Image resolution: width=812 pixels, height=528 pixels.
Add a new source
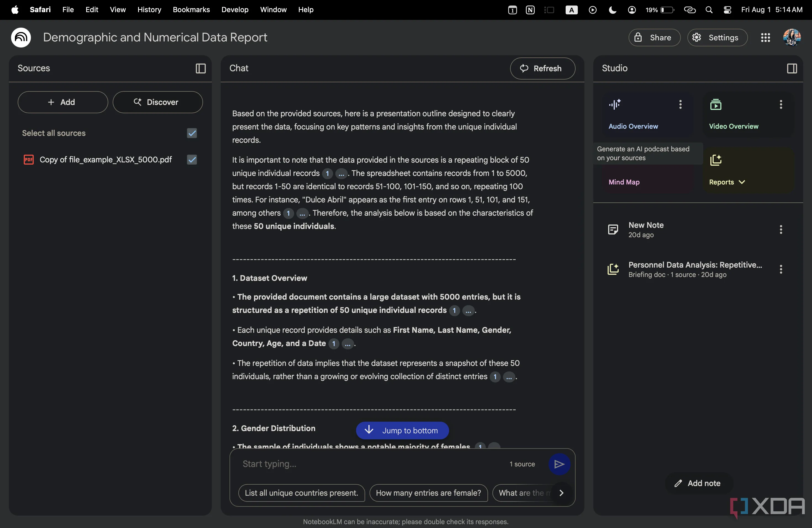coord(63,102)
